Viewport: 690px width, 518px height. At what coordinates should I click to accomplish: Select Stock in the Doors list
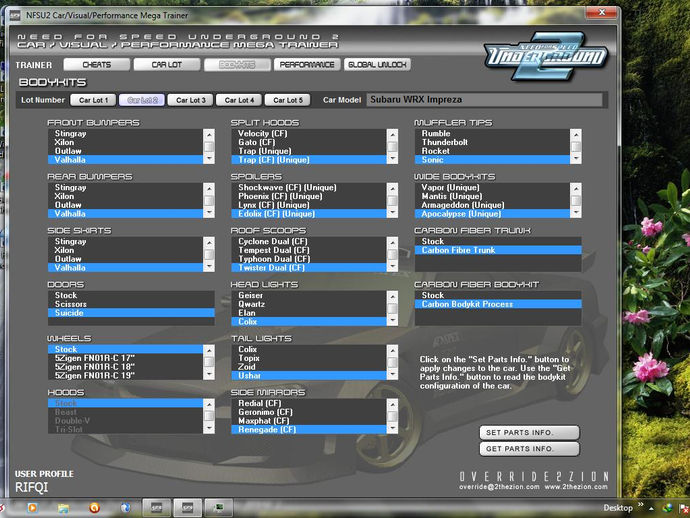pyautogui.click(x=131, y=295)
